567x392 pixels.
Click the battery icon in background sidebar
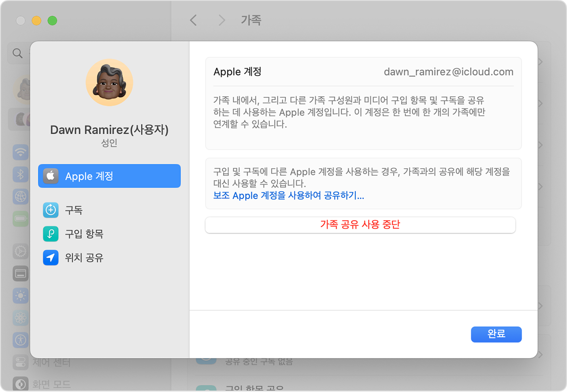click(x=21, y=218)
